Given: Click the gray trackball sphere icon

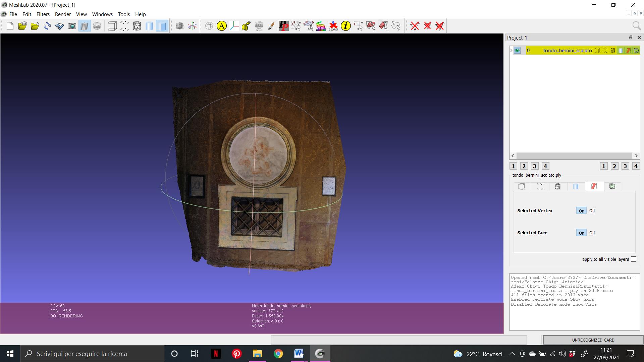Looking at the screenshot, I should [209, 26].
